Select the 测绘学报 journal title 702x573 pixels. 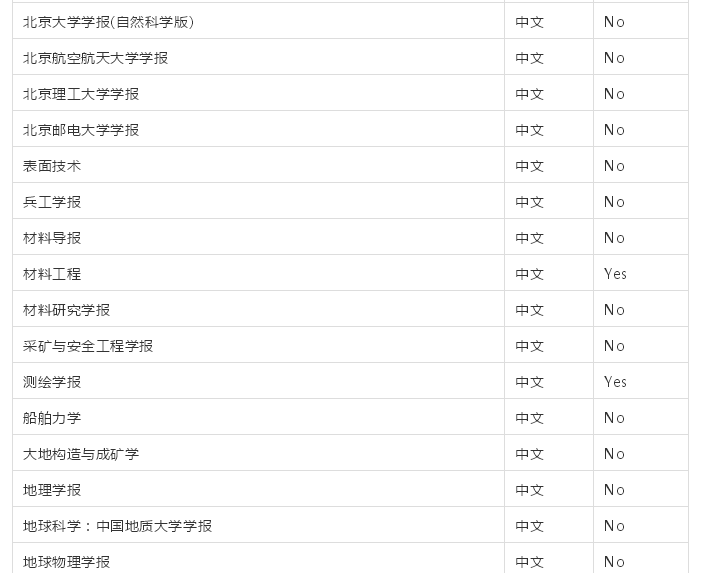pos(52,382)
